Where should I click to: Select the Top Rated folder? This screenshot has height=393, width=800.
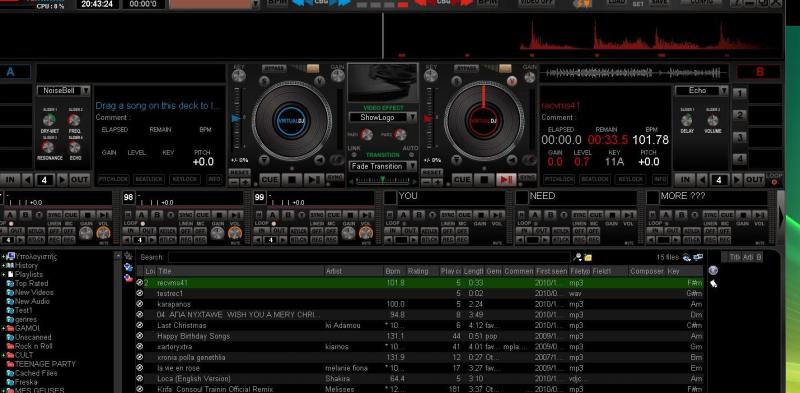[x=32, y=283]
